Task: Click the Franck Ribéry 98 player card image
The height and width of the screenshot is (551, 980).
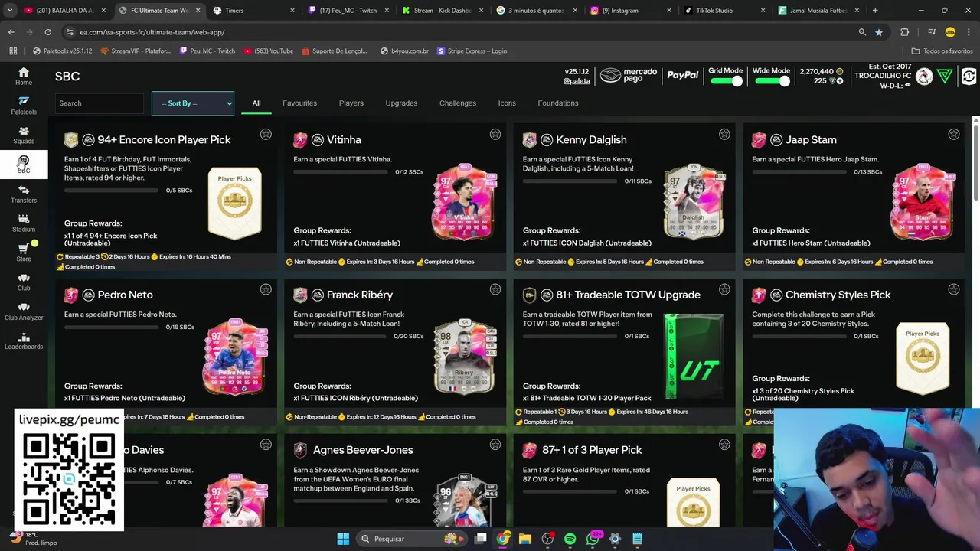Action: [x=464, y=357]
